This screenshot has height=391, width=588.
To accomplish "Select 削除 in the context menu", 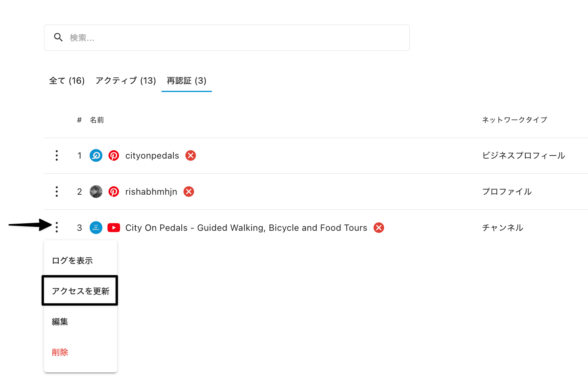I will pos(60,352).
